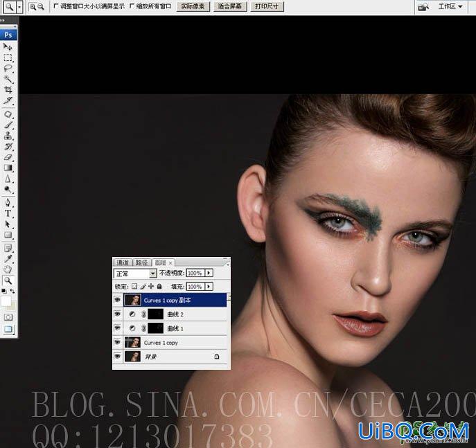The width and height of the screenshot is (476, 448).
Task: Select the Move tool
Action: [8, 46]
